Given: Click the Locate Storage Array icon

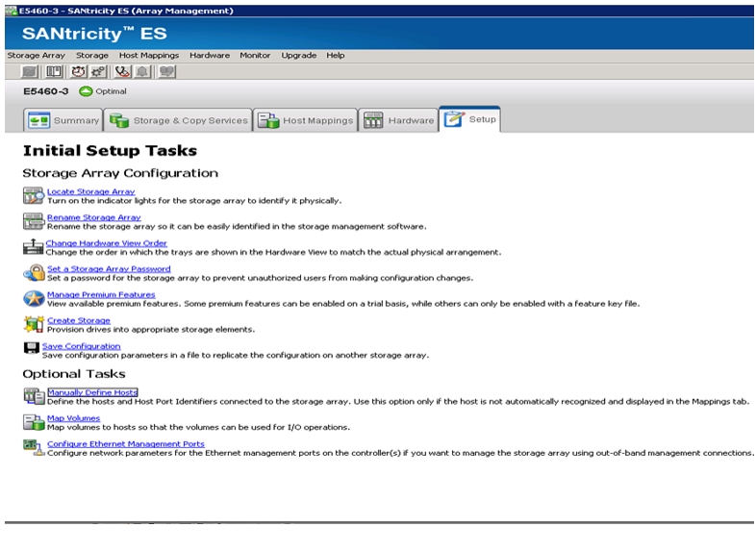Looking at the screenshot, I should (x=34, y=196).
